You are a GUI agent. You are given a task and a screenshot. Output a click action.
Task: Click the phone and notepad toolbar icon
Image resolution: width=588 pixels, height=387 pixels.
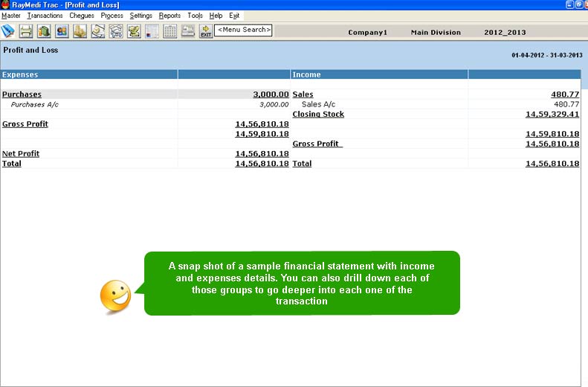pyautogui.click(x=98, y=31)
